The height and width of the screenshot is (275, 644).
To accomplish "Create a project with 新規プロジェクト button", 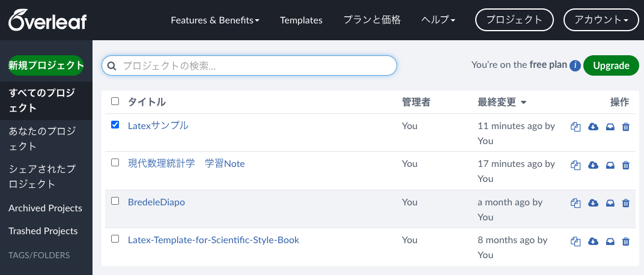I will point(46,65).
